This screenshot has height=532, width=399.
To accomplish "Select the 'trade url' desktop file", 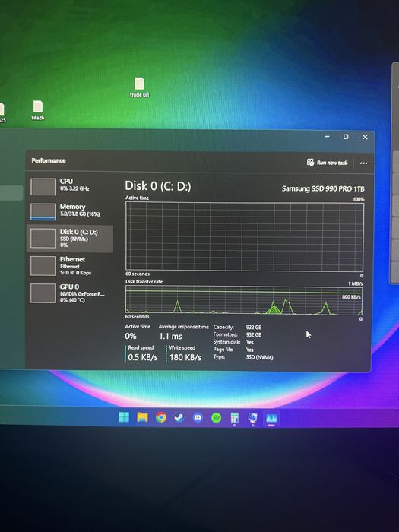I will (139, 87).
